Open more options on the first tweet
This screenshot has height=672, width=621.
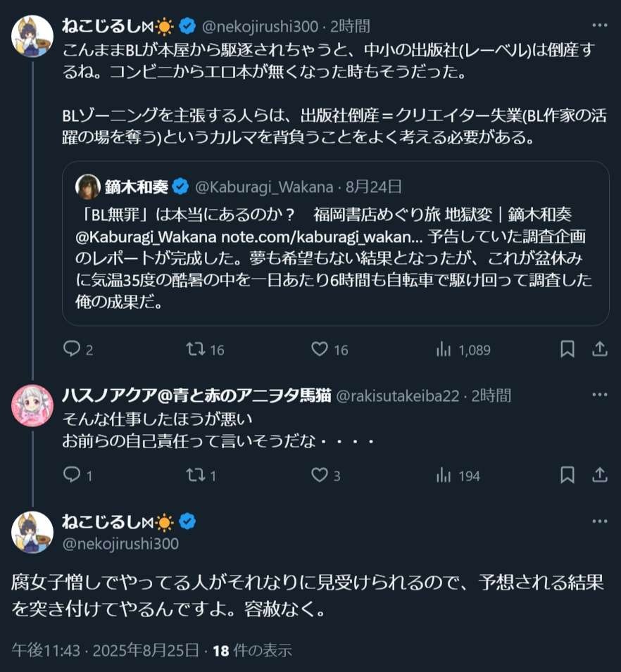pyautogui.click(x=599, y=26)
